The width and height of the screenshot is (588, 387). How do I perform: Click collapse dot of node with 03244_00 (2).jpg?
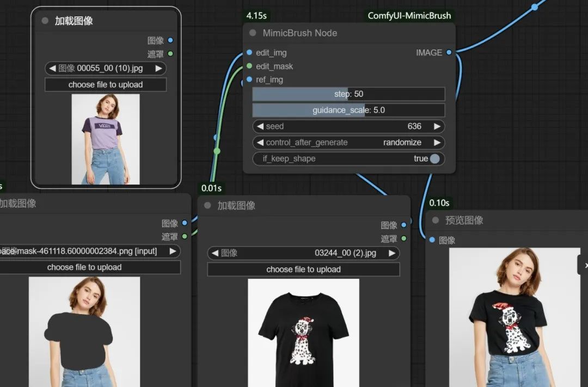click(207, 205)
